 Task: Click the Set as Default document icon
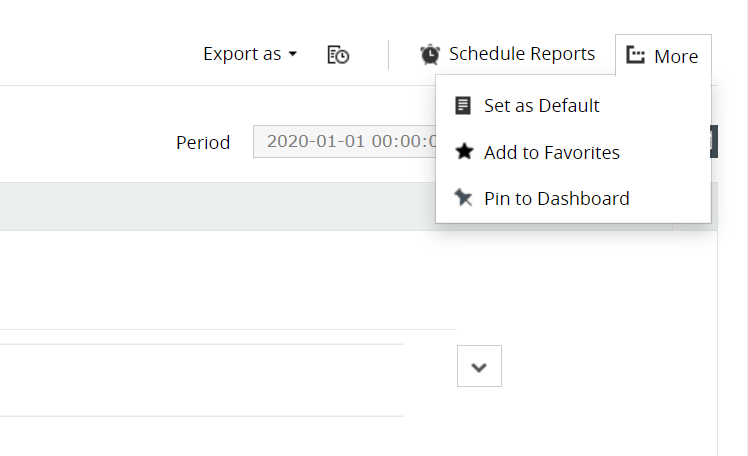[463, 105]
